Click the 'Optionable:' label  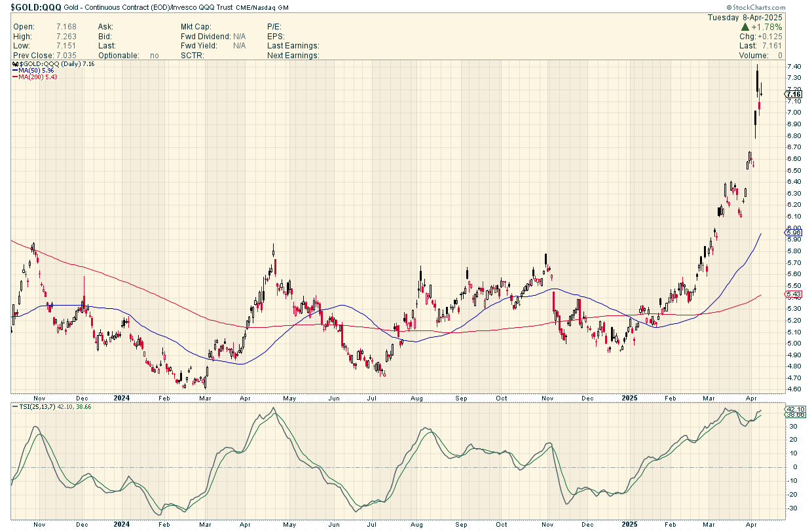(x=119, y=56)
